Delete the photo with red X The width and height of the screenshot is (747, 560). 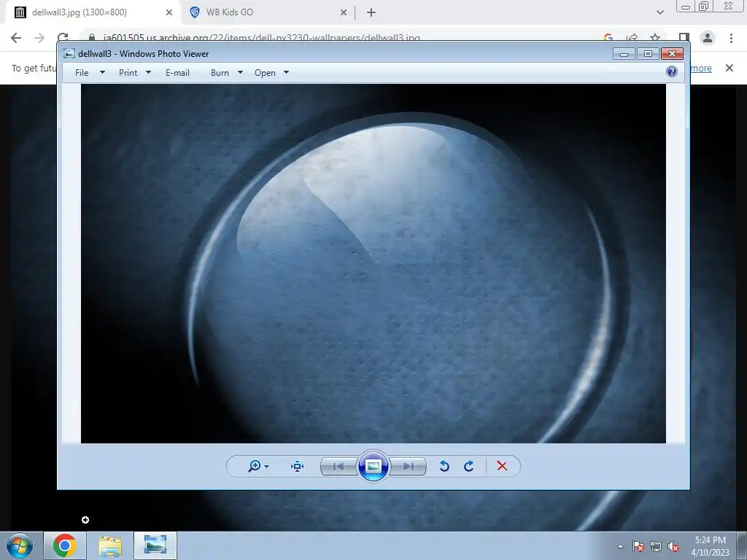[502, 466]
